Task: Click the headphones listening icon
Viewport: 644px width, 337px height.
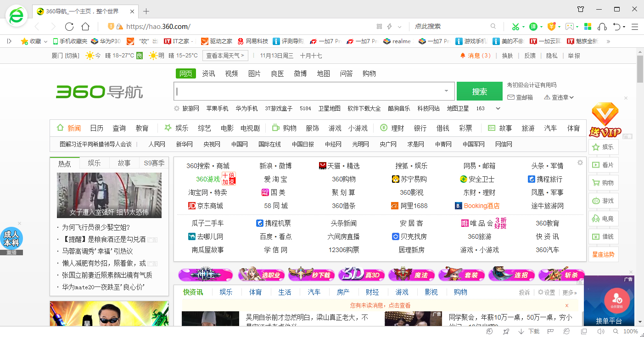Action: 602,26
